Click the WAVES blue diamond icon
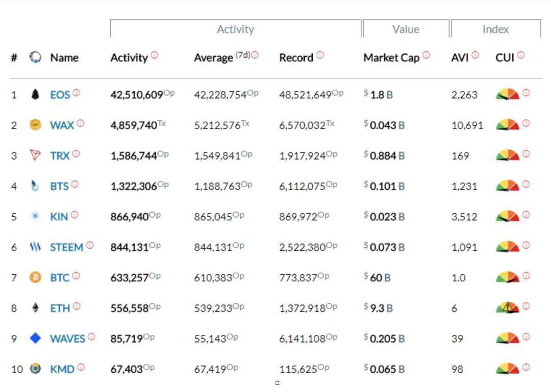551x392 pixels. [x=35, y=338]
